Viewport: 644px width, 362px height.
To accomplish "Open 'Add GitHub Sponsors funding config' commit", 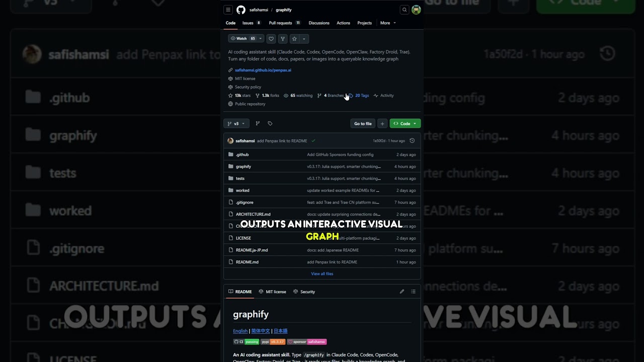I will [x=340, y=155].
